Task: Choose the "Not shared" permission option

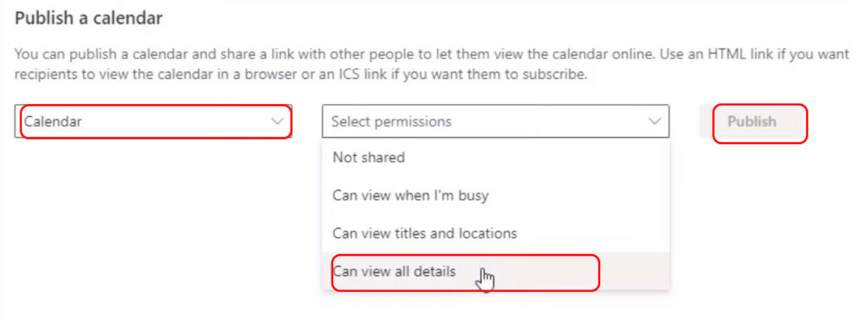Action: click(495, 157)
